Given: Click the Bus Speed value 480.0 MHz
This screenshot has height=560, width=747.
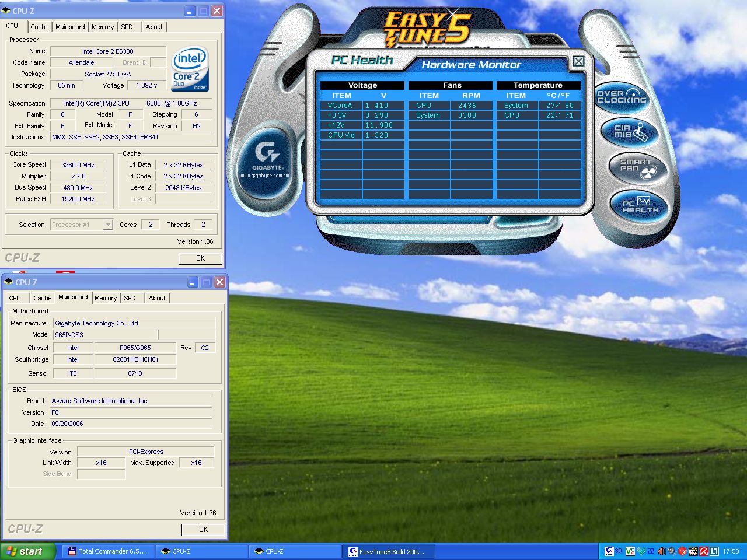Looking at the screenshot, I should [78, 188].
